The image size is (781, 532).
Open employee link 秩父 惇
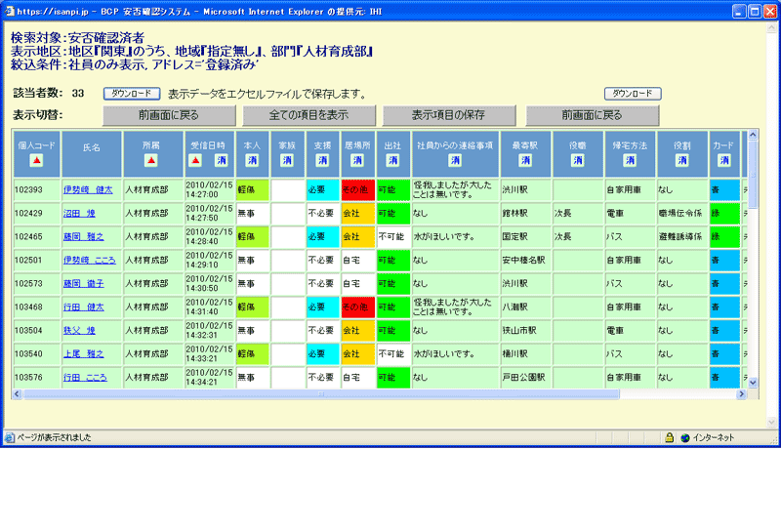tap(79, 330)
